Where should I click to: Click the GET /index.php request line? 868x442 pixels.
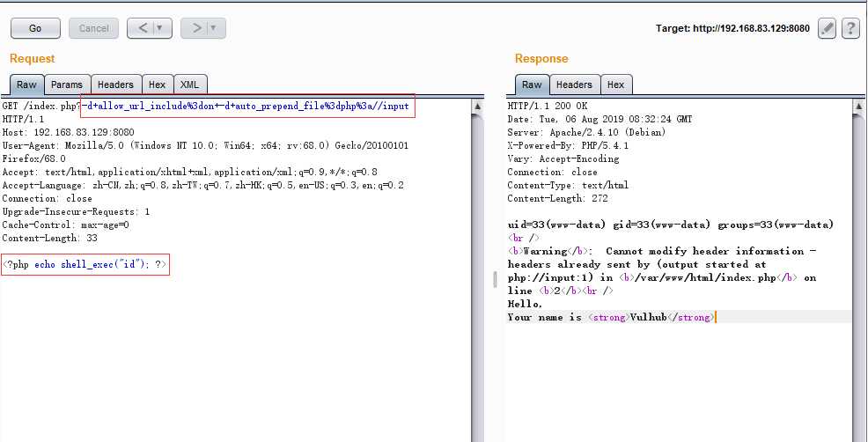coord(206,106)
